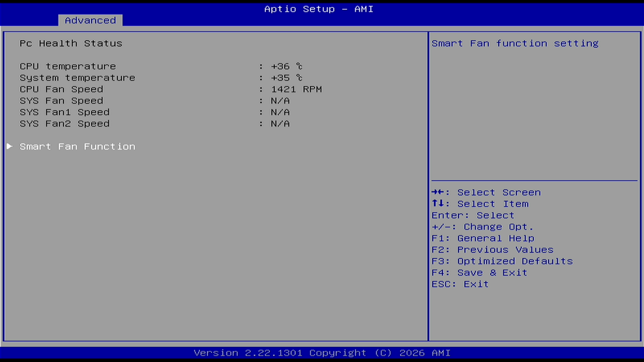Click the Aptio Setup - AMI title

coord(319,9)
